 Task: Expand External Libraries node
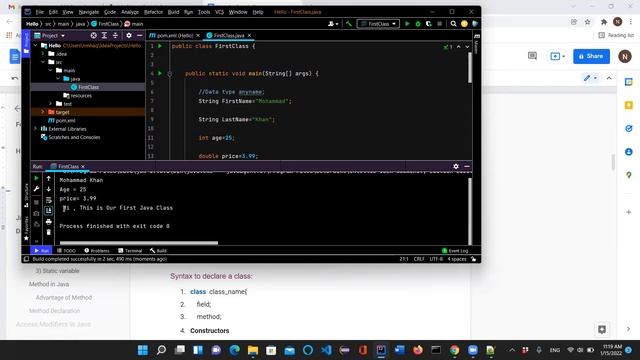36,129
